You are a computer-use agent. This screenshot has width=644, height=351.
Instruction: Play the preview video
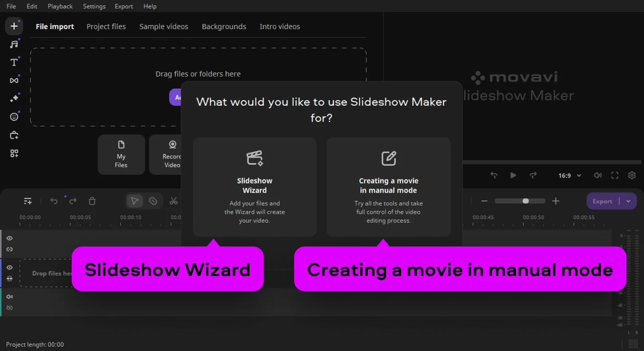point(513,175)
